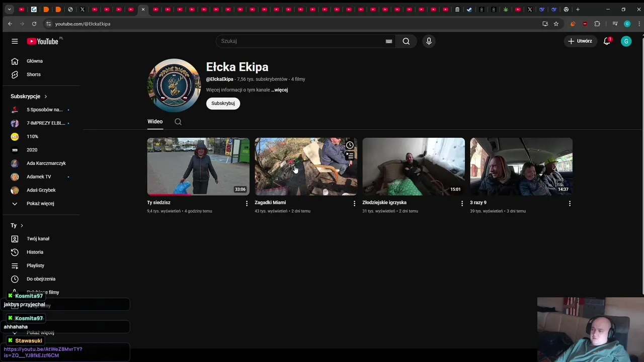This screenshot has width=644, height=362.
Task: Click the Utwórz create button
Action: click(x=580, y=41)
